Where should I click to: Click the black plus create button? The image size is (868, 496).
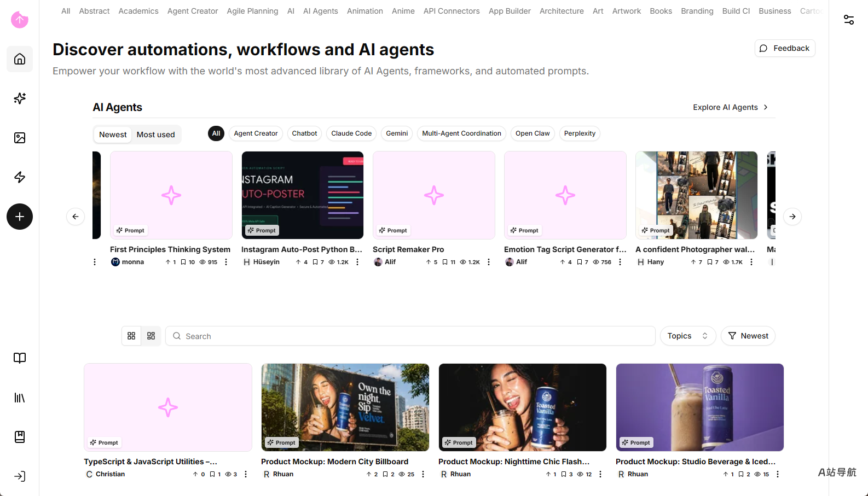coord(20,217)
